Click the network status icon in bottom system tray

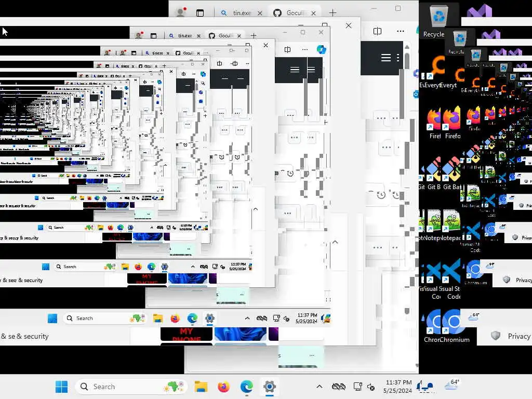357,387
